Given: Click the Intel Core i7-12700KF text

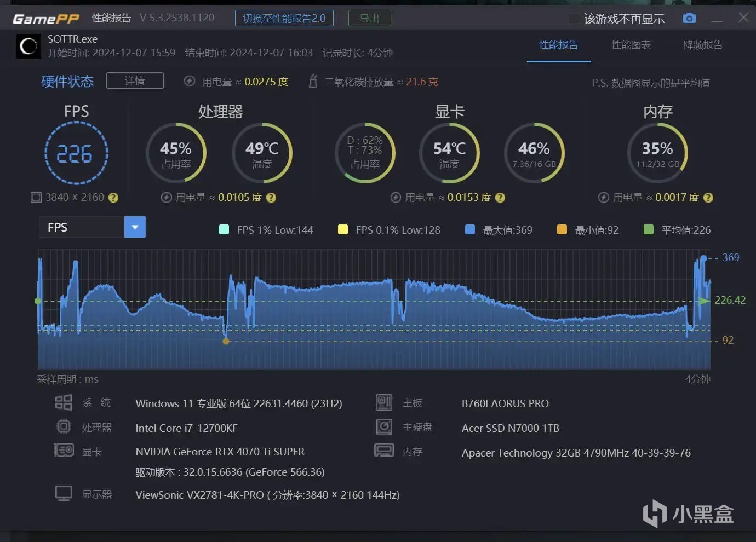Looking at the screenshot, I should pos(186,428).
